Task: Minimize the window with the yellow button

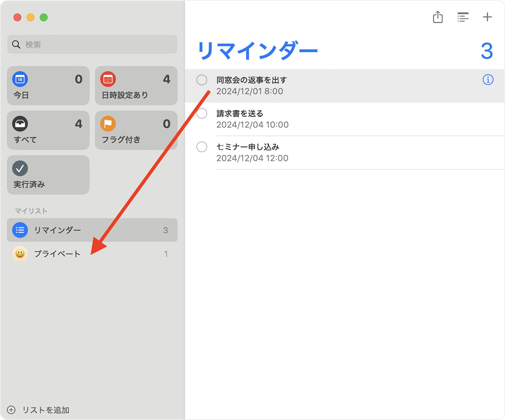Action: [x=30, y=17]
